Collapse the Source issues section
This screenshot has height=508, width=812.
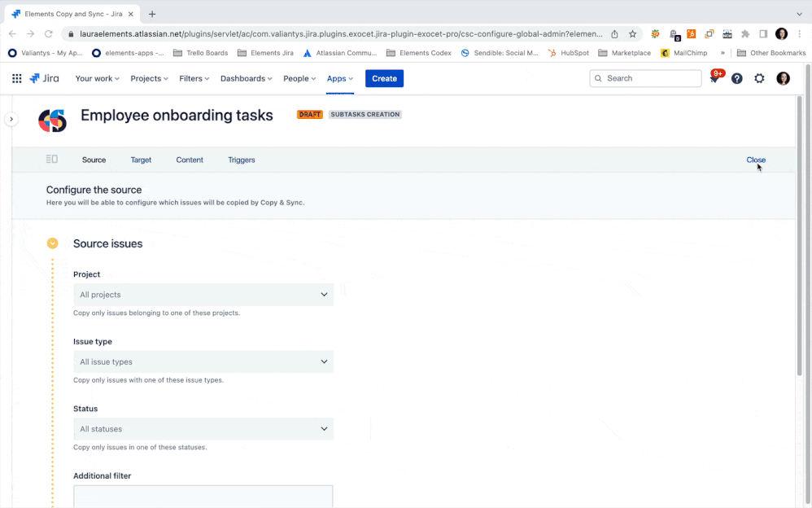[x=52, y=243]
